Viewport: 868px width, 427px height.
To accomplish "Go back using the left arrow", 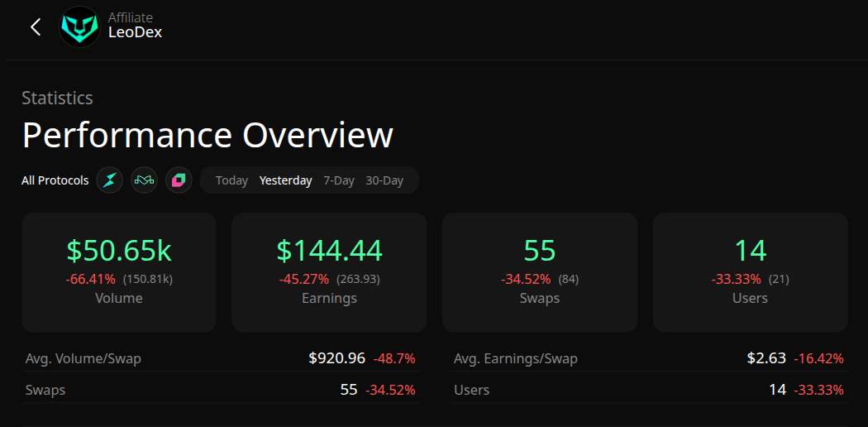I will 36,26.
